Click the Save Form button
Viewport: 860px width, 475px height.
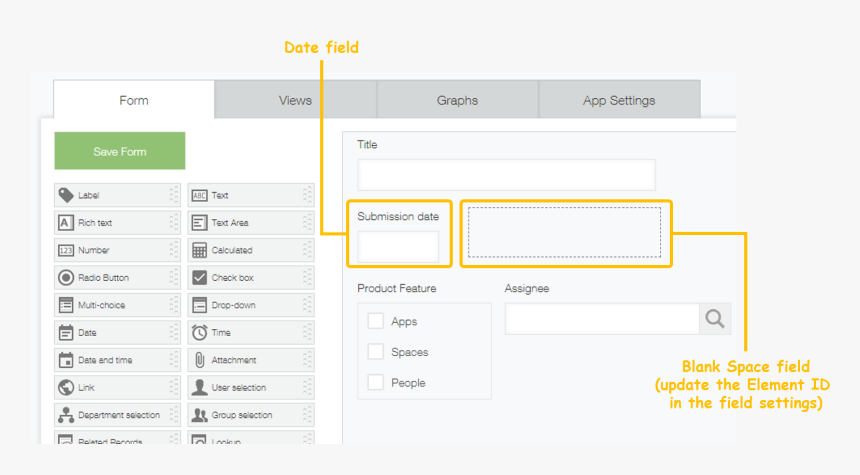coord(120,151)
